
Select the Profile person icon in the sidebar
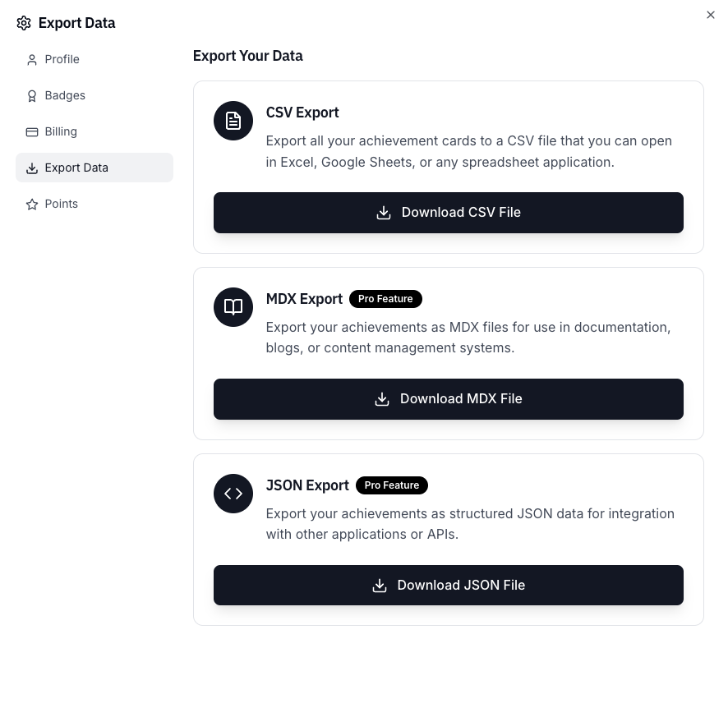pos(32,59)
